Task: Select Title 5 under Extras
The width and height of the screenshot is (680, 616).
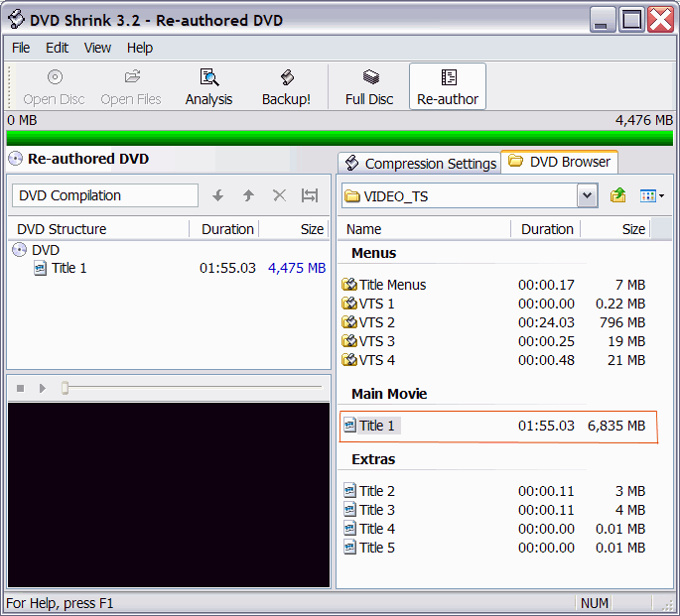Action: click(x=369, y=548)
